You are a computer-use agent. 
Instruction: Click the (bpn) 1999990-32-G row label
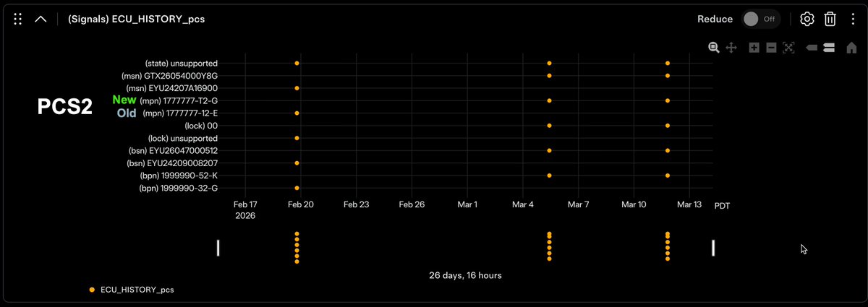click(179, 188)
